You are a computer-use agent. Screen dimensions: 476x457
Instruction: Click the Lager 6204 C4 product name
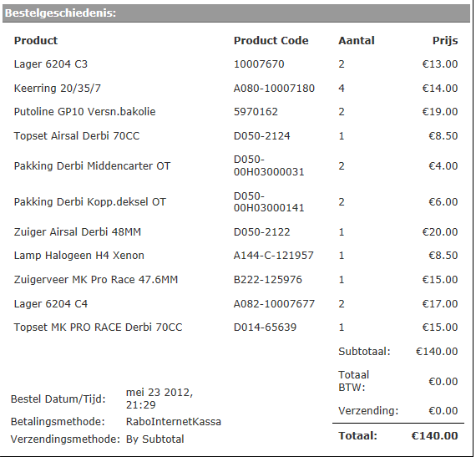pyautogui.click(x=51, y=304)
